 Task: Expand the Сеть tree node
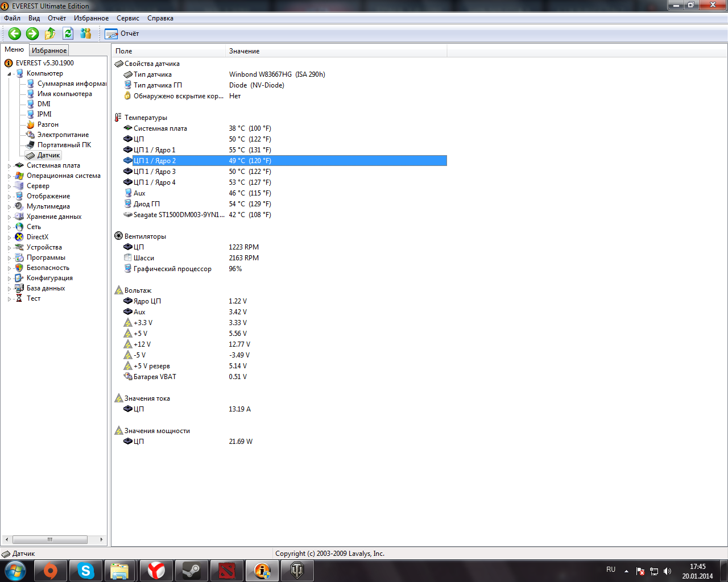[9, 227]
